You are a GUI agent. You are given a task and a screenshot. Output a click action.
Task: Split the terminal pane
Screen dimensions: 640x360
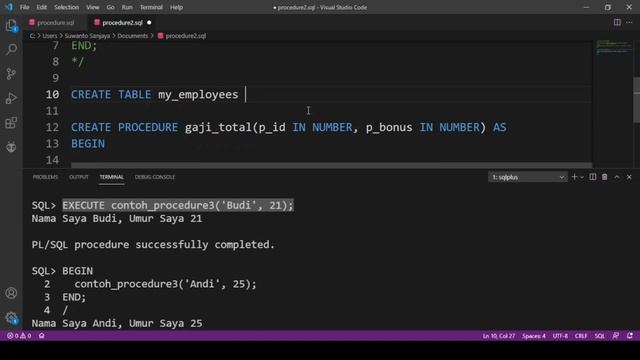coord(593,177)
